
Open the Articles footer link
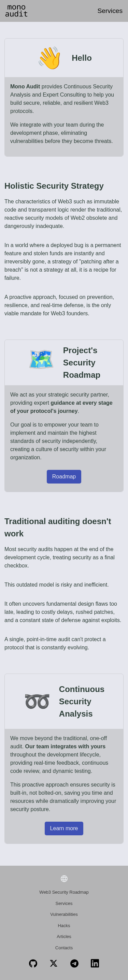[x=64, y=937]
